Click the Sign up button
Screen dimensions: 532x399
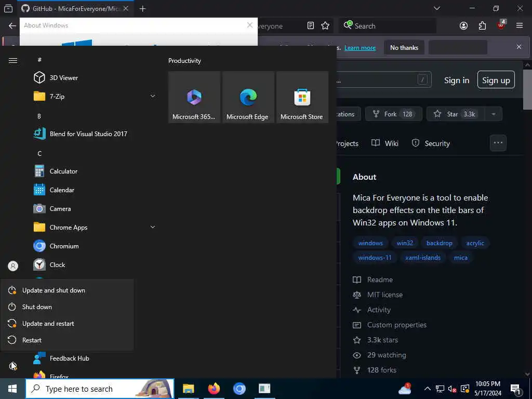pyautogui.click(x=496, y=79)
